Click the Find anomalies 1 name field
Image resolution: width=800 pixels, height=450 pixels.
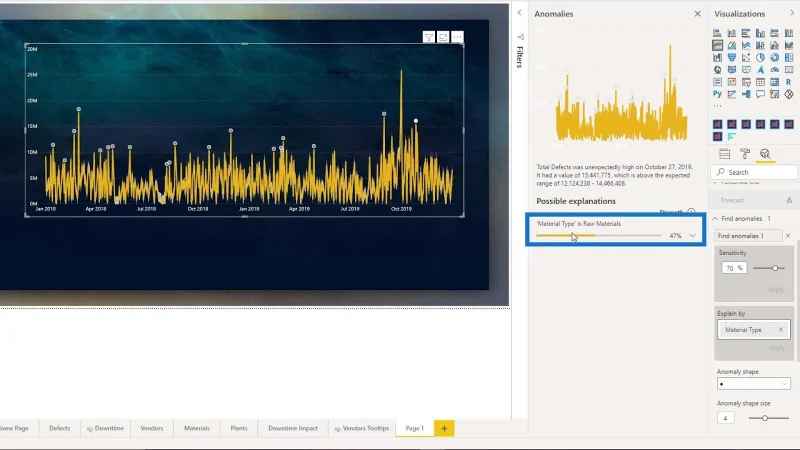(748, 236)
